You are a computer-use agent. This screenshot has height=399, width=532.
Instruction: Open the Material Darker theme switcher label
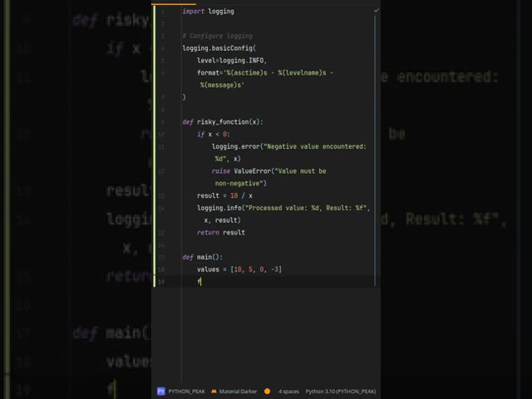click(238, 392)
